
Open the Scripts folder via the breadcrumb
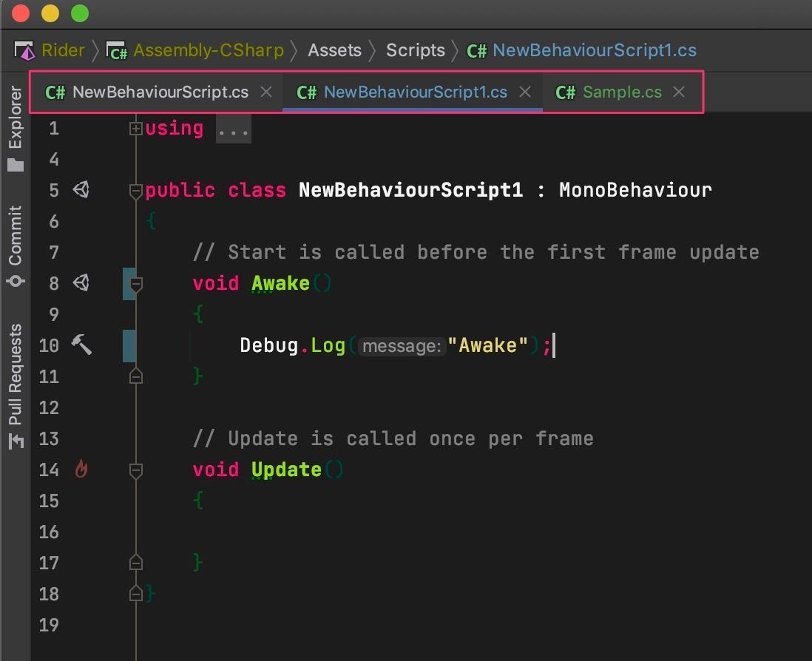coord(415,50)
